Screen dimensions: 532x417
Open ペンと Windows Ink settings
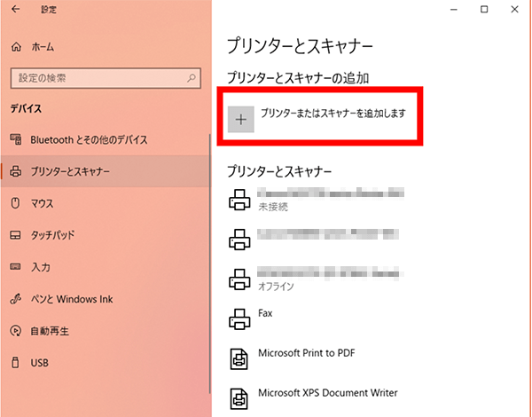(106, 299)
